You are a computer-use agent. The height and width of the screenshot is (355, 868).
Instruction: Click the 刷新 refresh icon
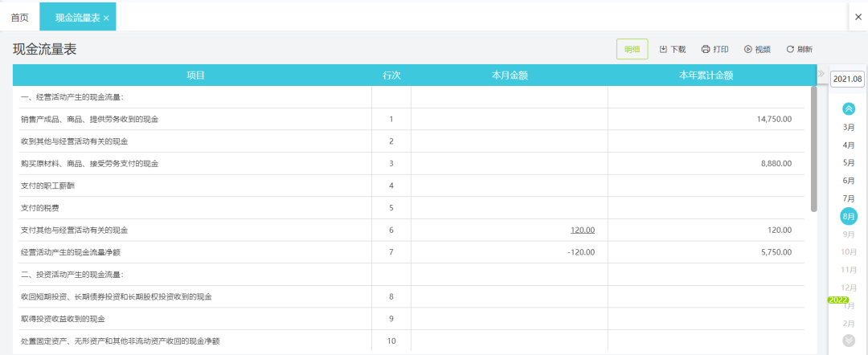(791, 49)
